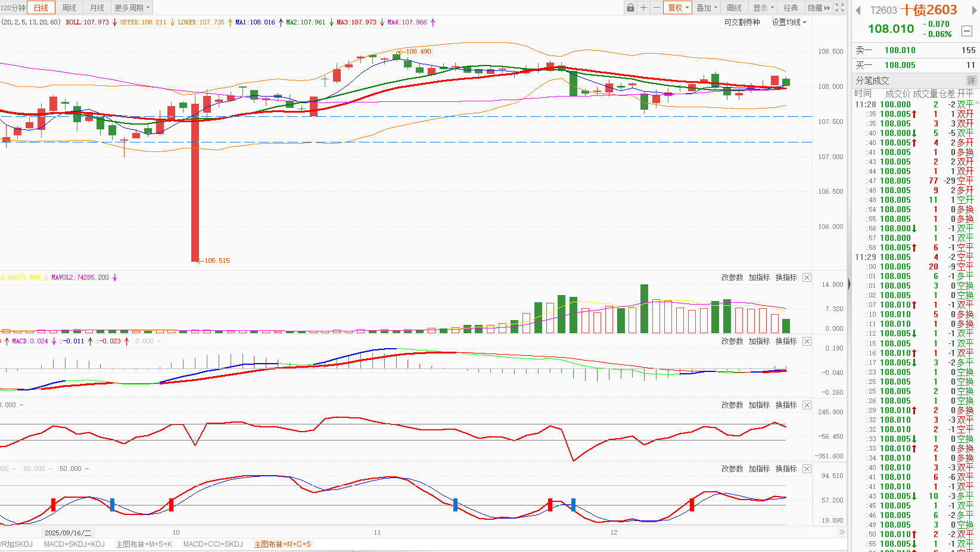Viewport: 980px width, 552px height.
Task: Click the MAVOL2:74285.200 label
Action: point(80,277)
